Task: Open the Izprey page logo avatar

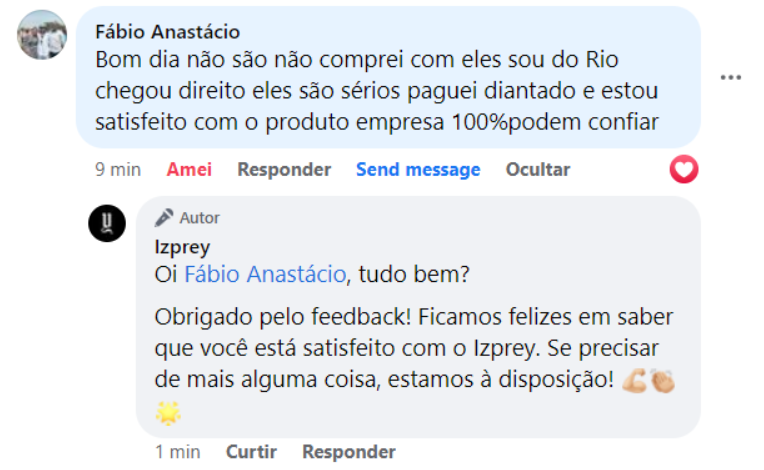Action: [107, 223]
